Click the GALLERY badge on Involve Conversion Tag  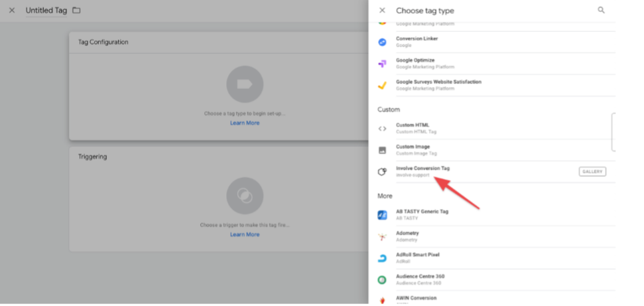(593, 171)
